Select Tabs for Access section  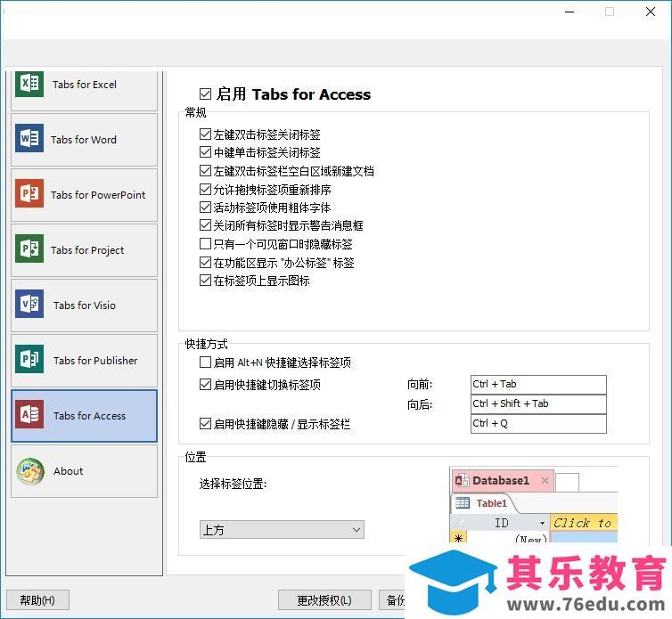pos(84,416)
